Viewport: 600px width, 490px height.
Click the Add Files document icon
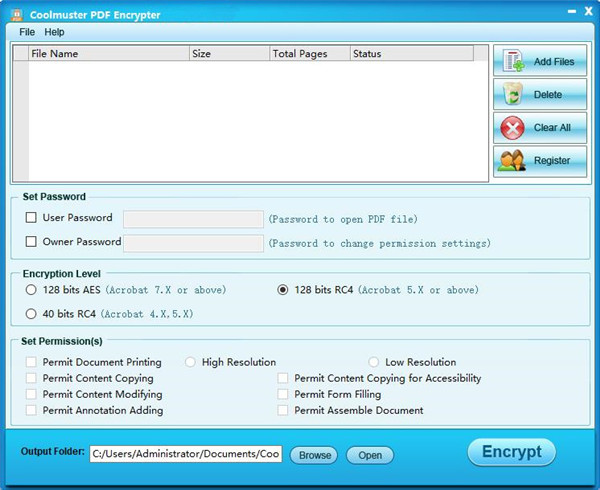pos(513,61)
